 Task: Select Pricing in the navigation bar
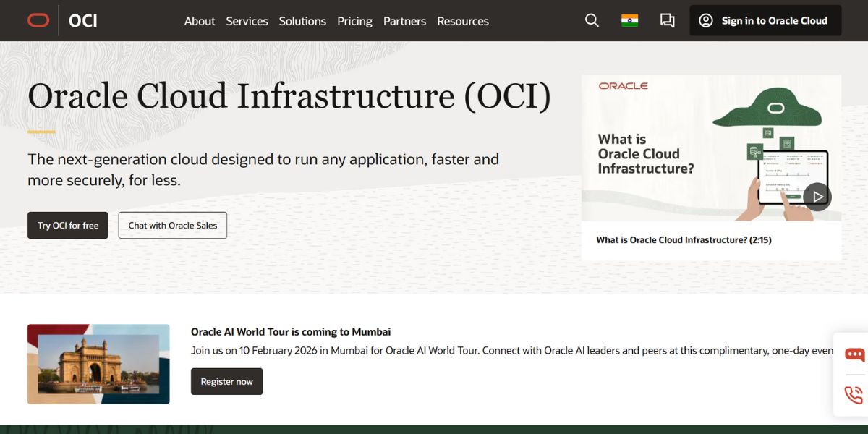tap(354, 21)
